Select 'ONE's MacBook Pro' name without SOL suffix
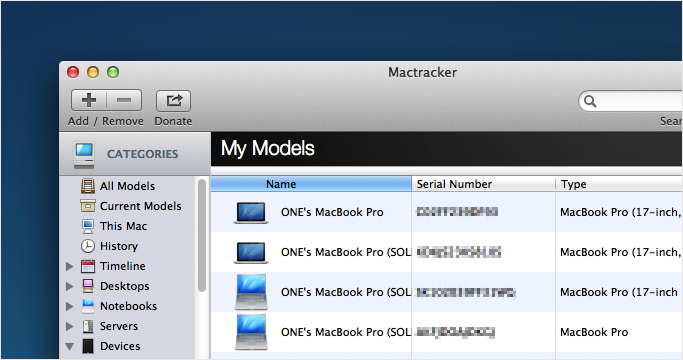The height and width of the screenshot is (360, 683). click(x=332, y=212)
